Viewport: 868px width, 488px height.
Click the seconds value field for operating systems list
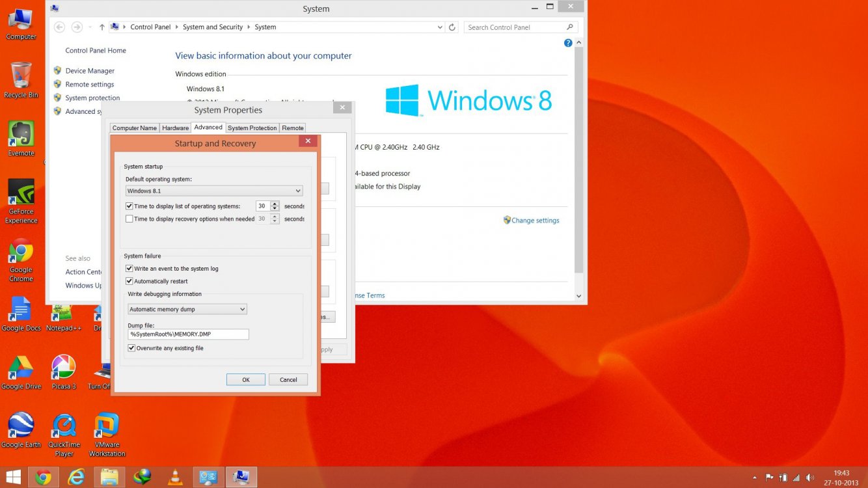(263, 206)
